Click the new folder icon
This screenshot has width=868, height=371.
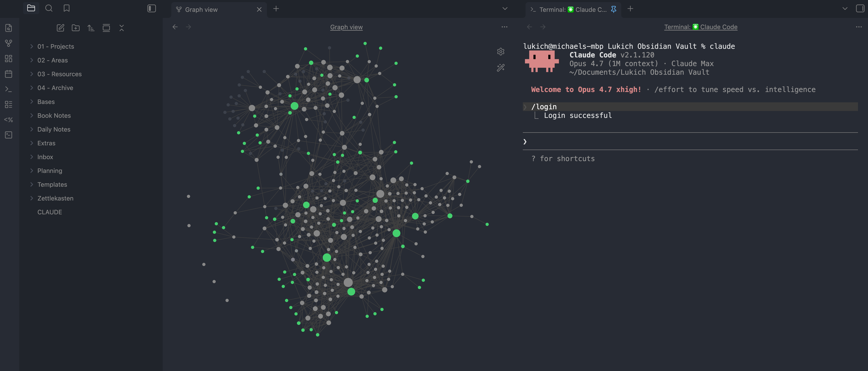click(x=75, y=28)
